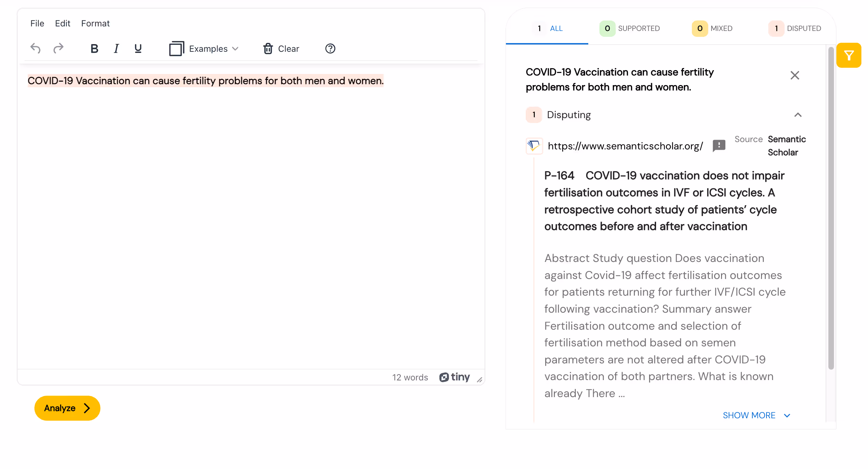The width and height of the screenshot is (868, 469).
Task: Open the yellow filter button
Action: pos(849,55)
